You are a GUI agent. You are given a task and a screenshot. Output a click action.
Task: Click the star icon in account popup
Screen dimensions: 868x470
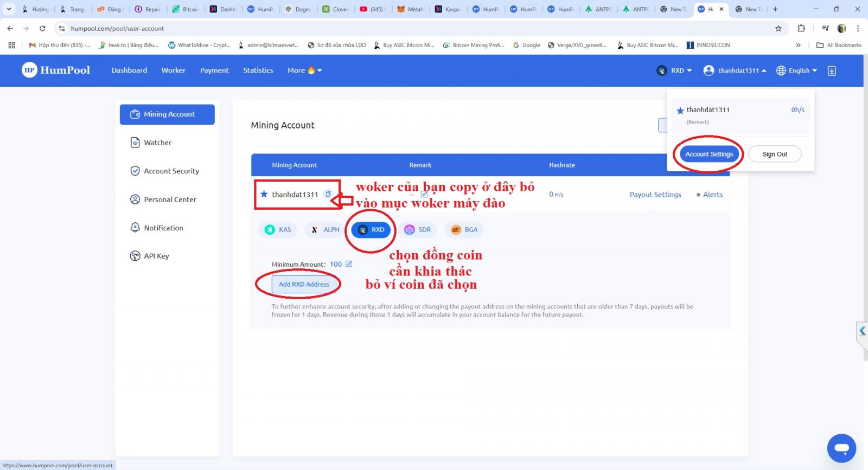pos(680,111)
